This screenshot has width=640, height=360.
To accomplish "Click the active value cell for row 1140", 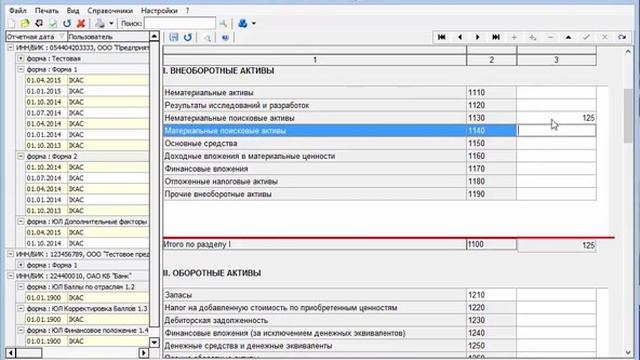I will [556, 131].
